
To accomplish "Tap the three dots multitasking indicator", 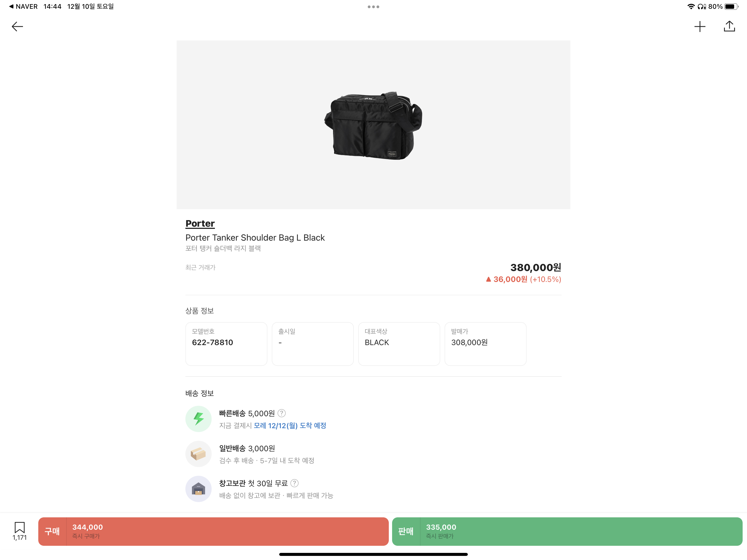I will tap(373, 7).
